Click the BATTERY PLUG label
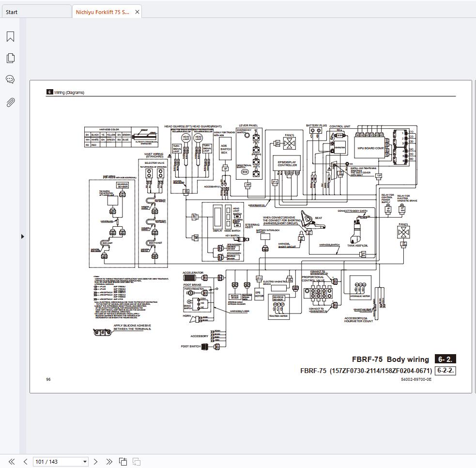The height and width of the screenshot is (468, 476). (x=316, y=125)
